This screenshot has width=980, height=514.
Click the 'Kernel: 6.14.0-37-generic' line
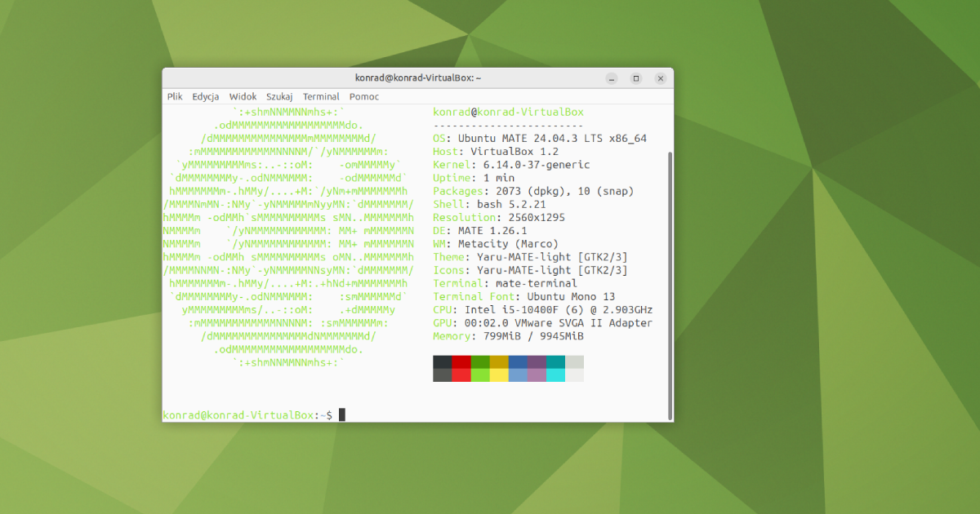(x=511, y=165)
